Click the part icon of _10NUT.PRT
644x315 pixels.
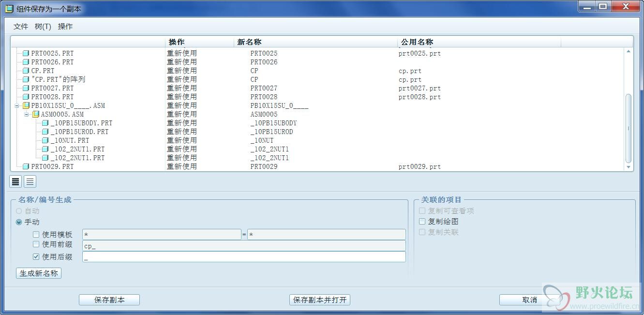coord(45,140)
